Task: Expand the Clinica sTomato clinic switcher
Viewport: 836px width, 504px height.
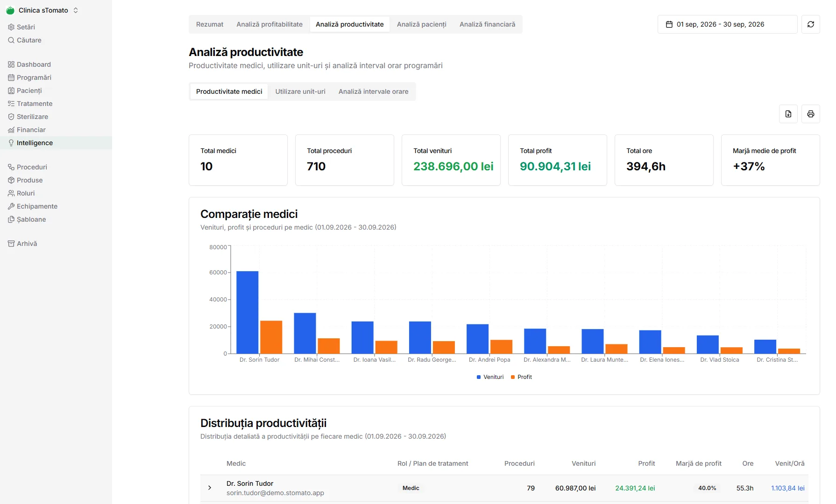Action: click(x=76, y=10)
